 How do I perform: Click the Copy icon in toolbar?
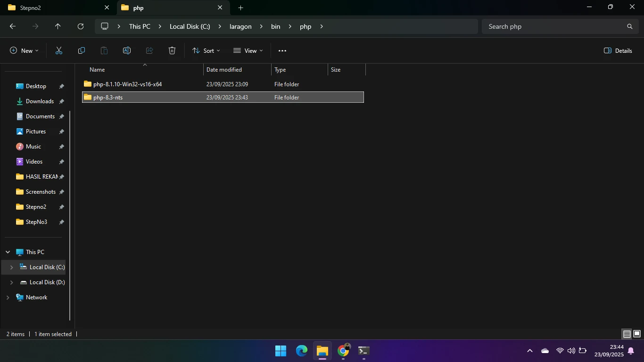coord(82,51)
